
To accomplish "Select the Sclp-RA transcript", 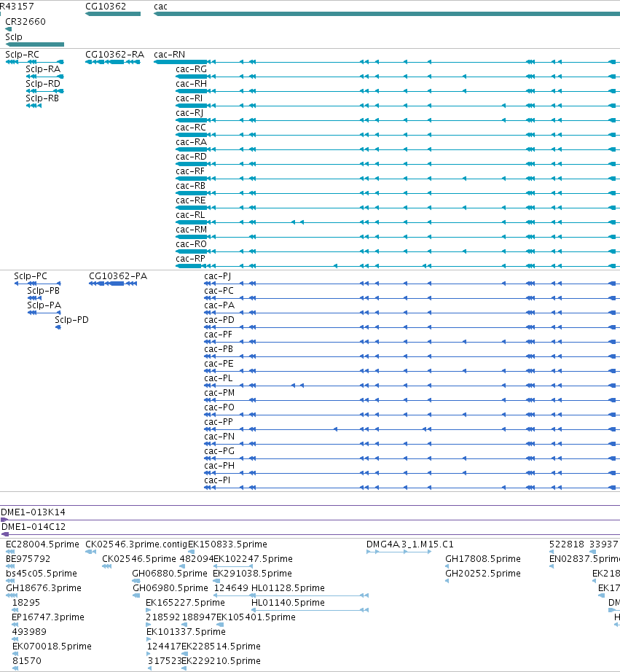I will (x=44, y=77).
